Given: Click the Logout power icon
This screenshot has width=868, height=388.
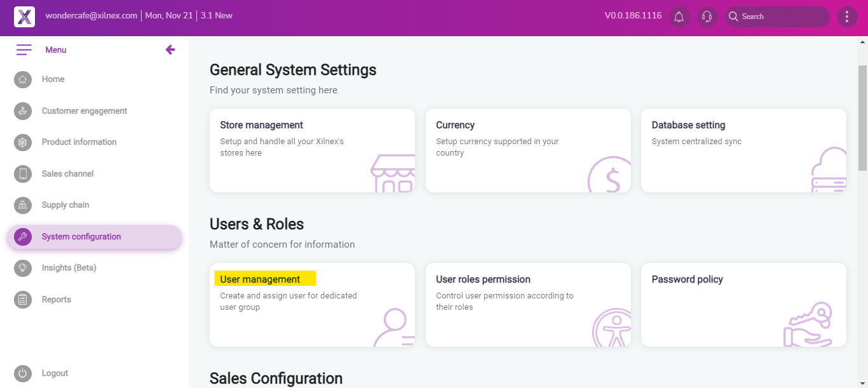Looking at the screenshot, I should pyautogui.click(x=23, y=373).
